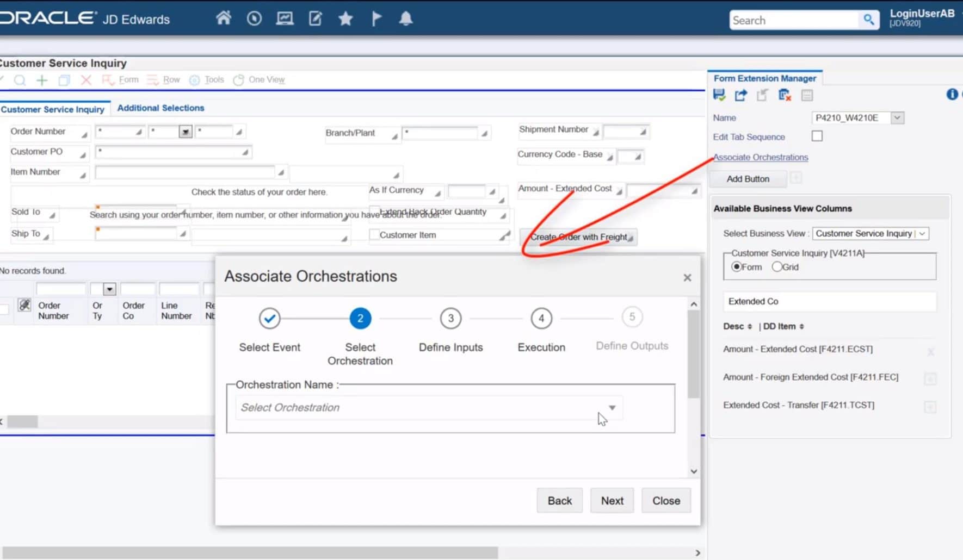The height and width of the screenshot is (560, 963).
Task: Click the remove icon beside Amount - Extended Cost [F4211.ECST]
Action: pyautogui.click(x=931, y=352)
